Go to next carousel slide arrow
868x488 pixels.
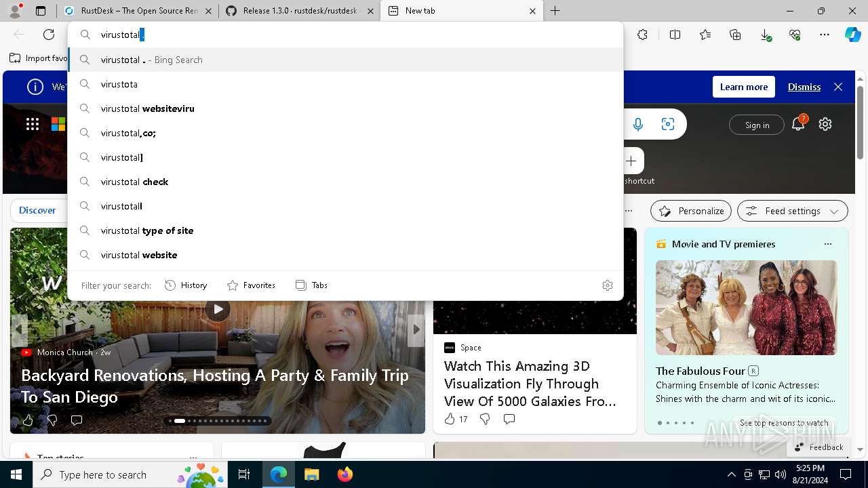click(416, 329)
